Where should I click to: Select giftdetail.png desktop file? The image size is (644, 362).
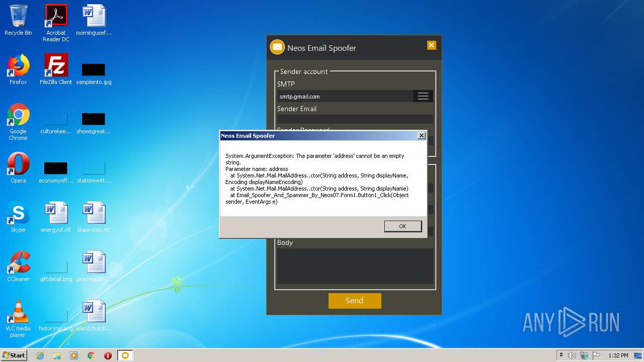coord(56,271)
